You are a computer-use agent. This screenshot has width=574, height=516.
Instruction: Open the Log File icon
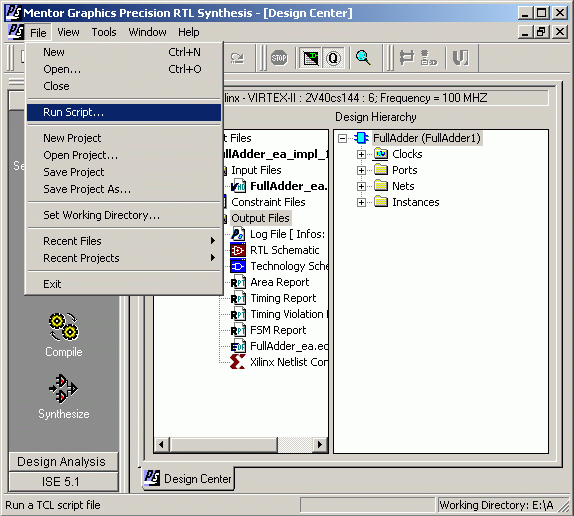coord(238,234)
